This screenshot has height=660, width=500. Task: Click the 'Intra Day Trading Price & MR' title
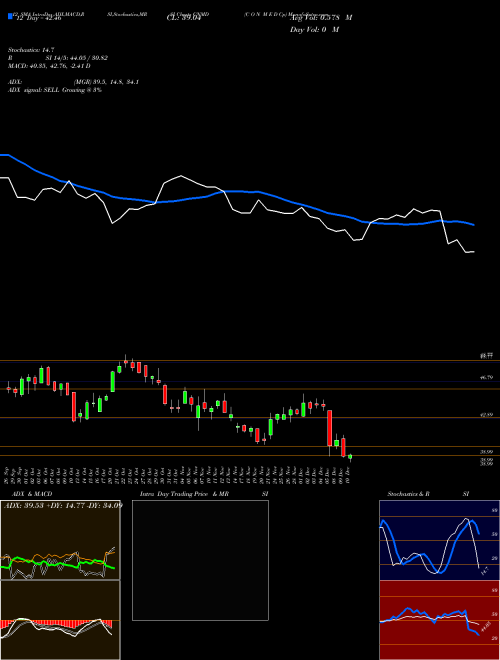click(x=184, y=494)
